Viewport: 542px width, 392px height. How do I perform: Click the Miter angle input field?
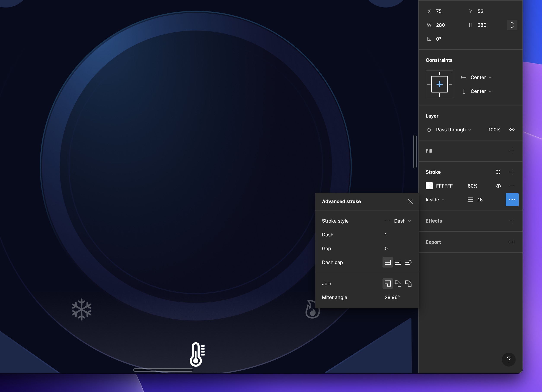point(392,297)
